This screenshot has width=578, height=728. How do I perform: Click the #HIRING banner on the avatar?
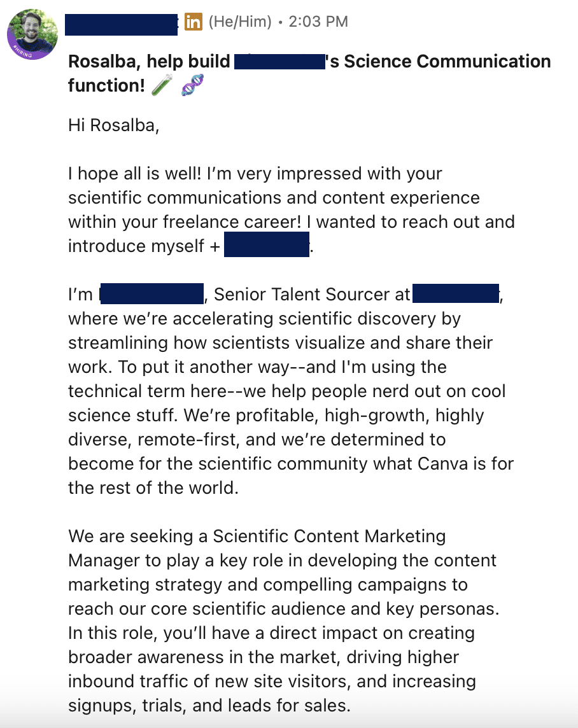(x=20, y=51)
